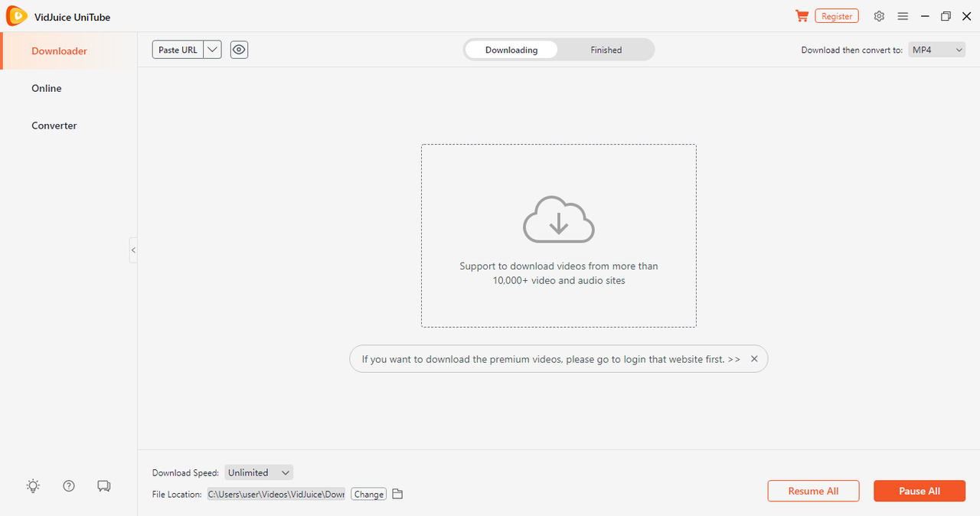Click the 'Download then convert to:' label
Viewport: 980px width, 516px height.
coord(851,50)
